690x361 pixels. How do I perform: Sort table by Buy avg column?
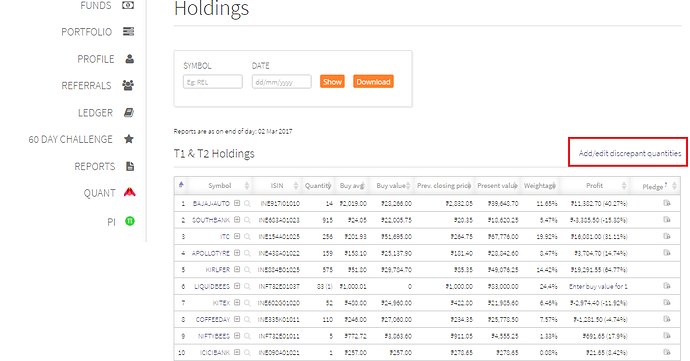[x=352, y=186]
